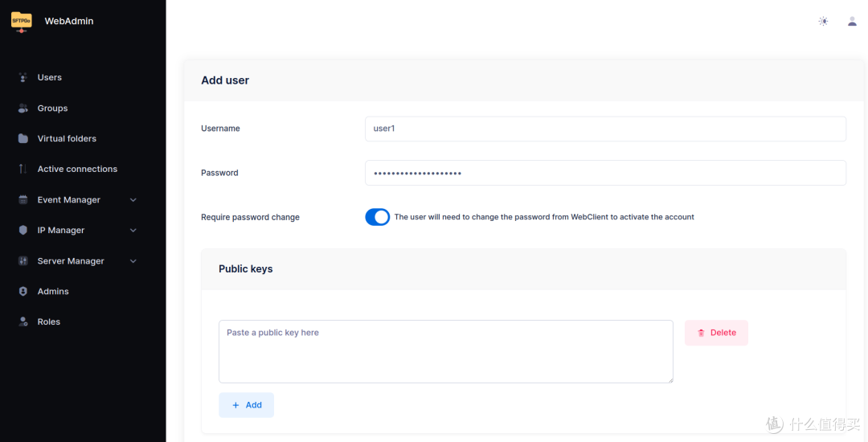Viewport: 868px width, 442px height.
Task: Click the Virtual folders folder icon
Action: pyautogui.click(x=23, y=138)
